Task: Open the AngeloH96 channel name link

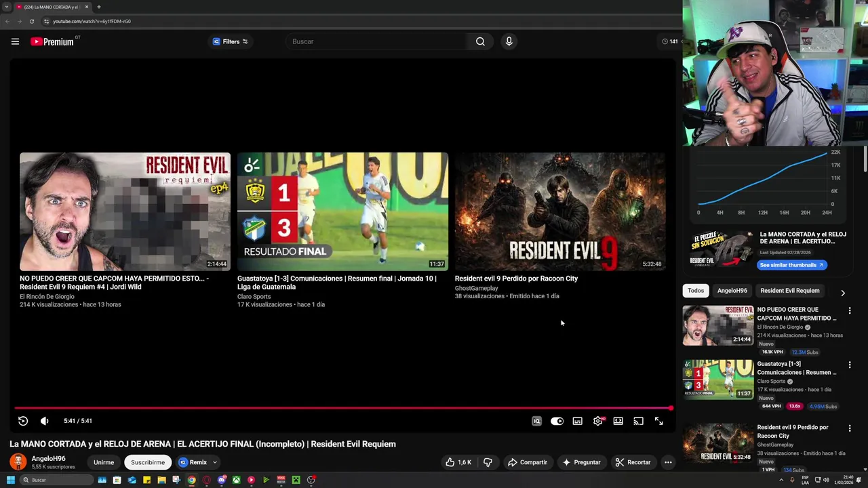Action: pyautogui.click(x=48, y=459)
